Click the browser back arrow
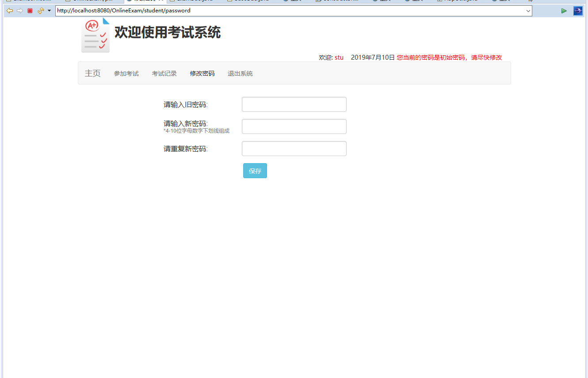The image size is (588, 378). (10, 10)
